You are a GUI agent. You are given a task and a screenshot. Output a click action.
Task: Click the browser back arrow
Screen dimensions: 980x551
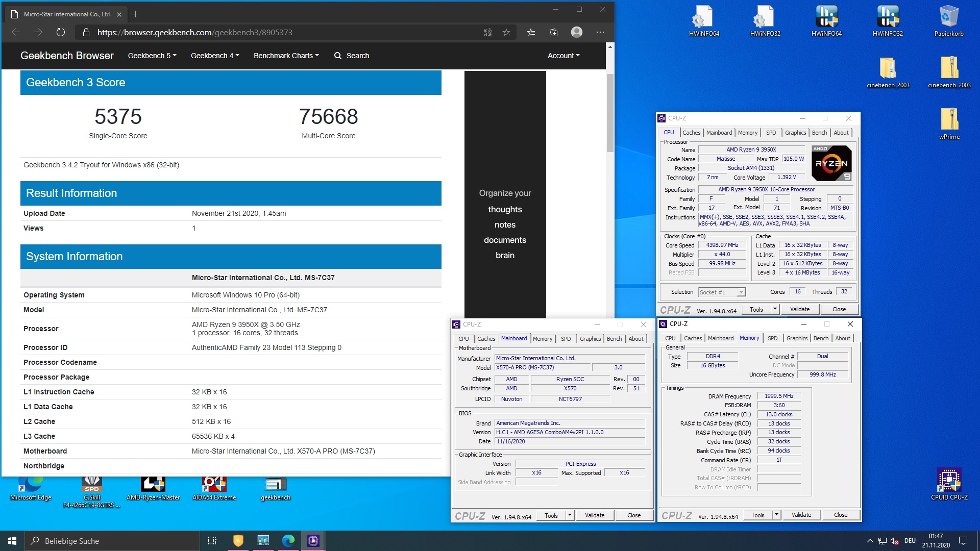[x=16, y=32]
